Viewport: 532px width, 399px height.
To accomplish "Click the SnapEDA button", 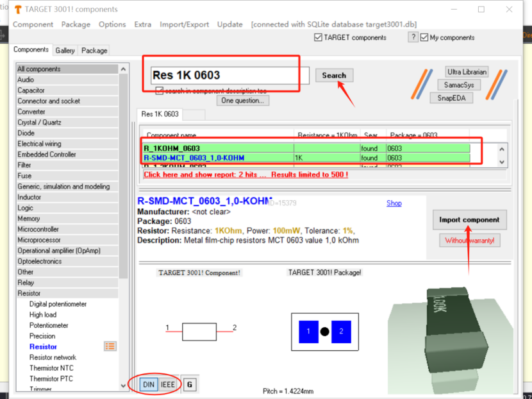I will pos(451,98).
